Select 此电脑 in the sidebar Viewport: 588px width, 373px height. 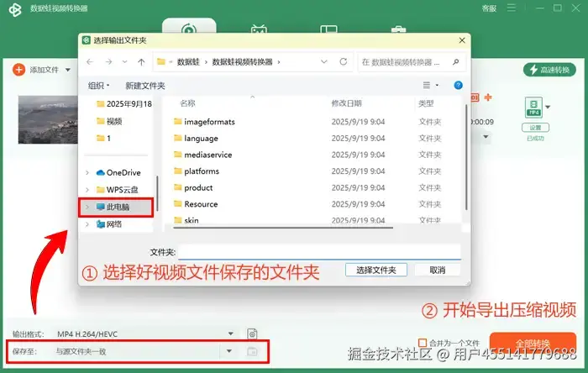tap(116, 207)
